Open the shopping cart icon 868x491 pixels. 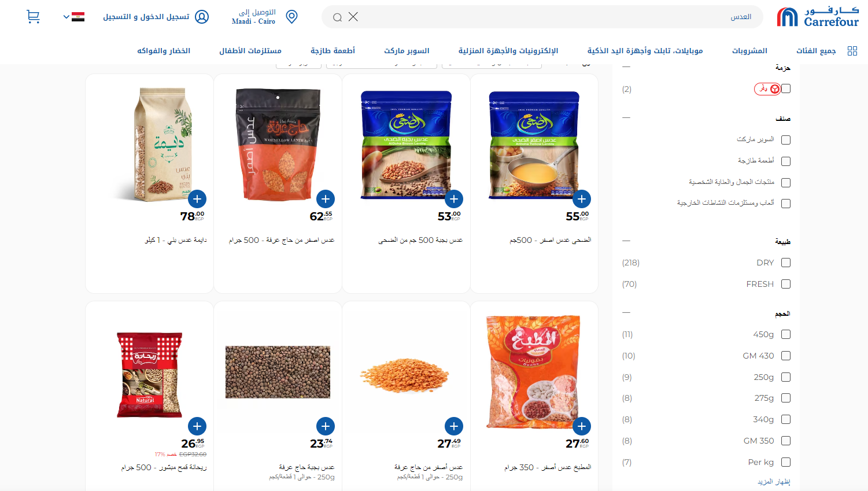33,17
